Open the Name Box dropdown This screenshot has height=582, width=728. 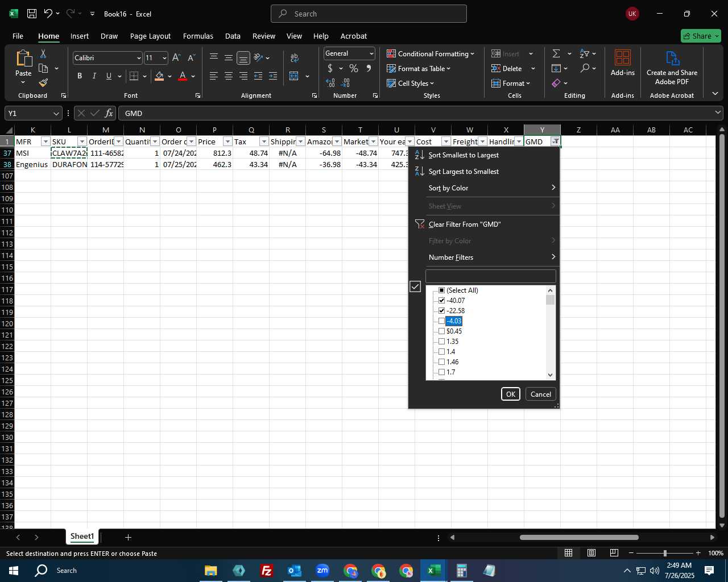(55, 113)
